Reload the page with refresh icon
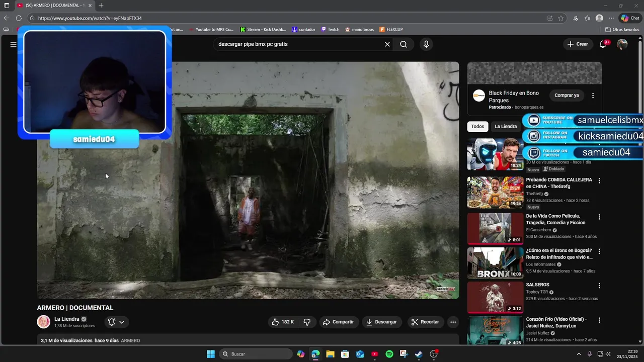The width and height of the screenshot is (644, 362). 19,18
